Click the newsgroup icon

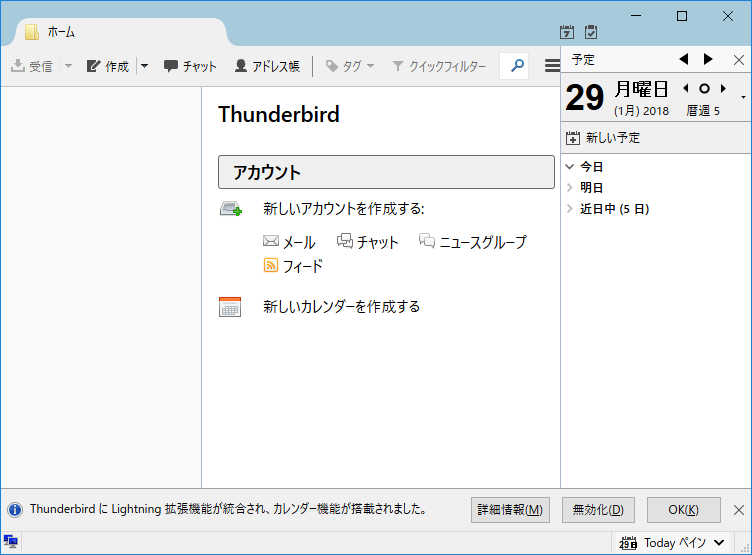[x=427, y=240]
